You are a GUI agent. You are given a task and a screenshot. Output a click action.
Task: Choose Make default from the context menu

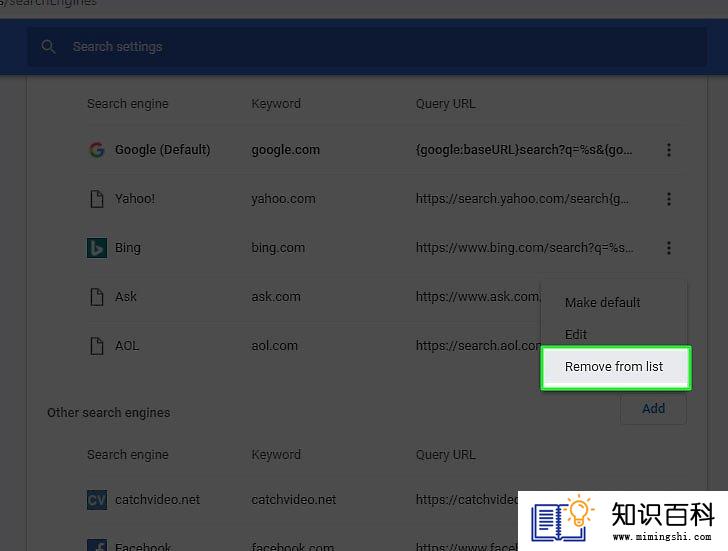[602, 303]
